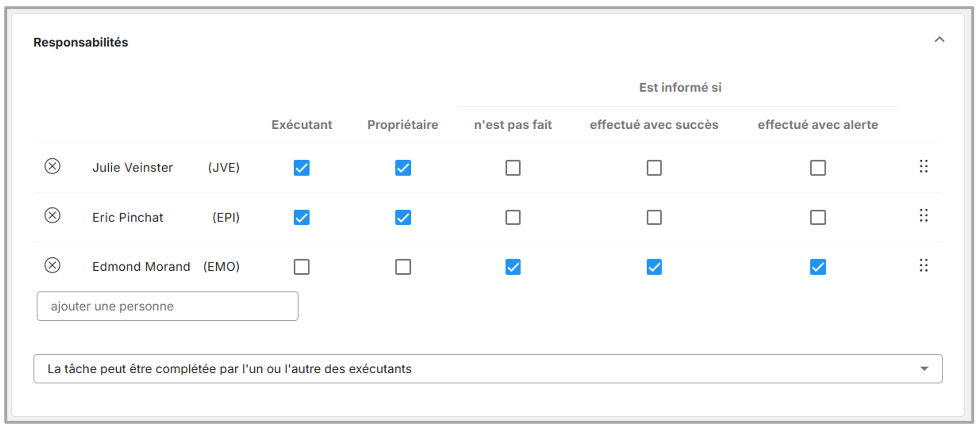The width and height of the screenshot is (980, 428).
Task: Collapse the Responsabilités section chevron
Action: tap(939, 40)
